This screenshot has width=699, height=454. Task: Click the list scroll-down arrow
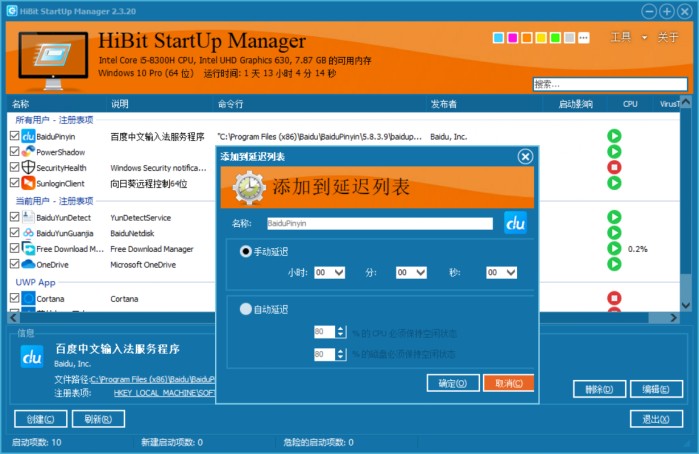click(686, 305)
